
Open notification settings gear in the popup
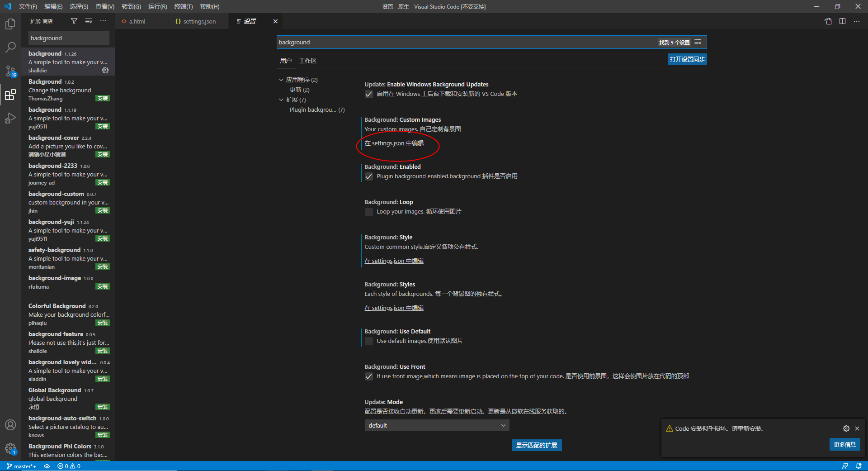(846, 428)
